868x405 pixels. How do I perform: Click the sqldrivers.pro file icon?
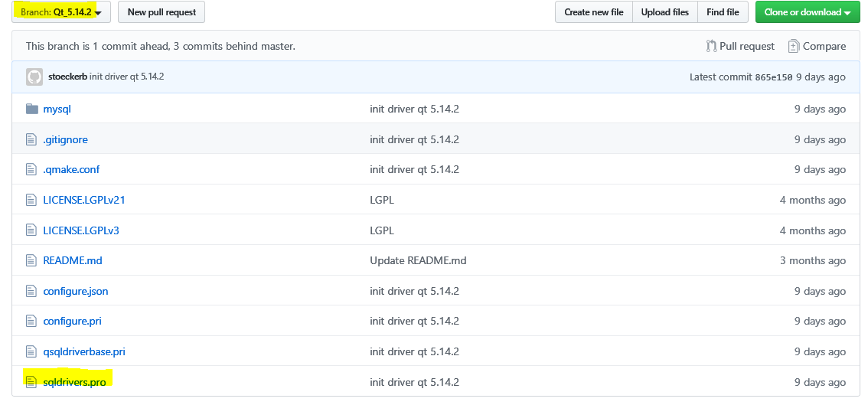tap(31, 382)
